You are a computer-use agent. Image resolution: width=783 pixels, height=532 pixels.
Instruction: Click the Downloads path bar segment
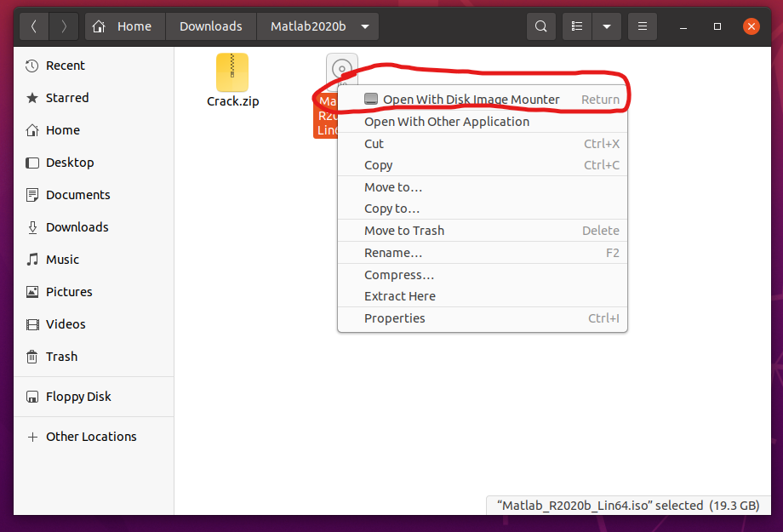[x=211, y=26]
